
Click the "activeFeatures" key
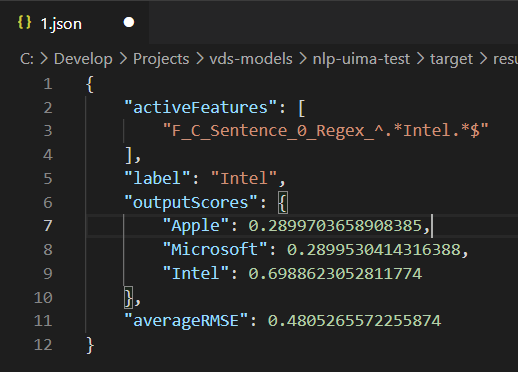[201, 108]
